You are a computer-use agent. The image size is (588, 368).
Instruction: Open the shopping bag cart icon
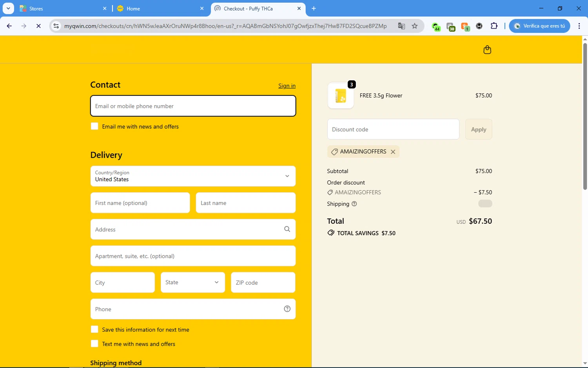tap(487, 50)
